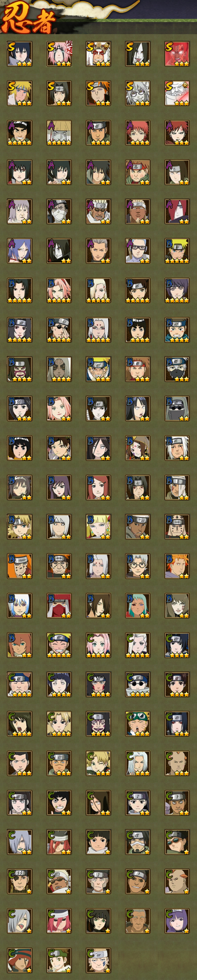
Task: Open the S-rank white Kabuto with glasses
Action: point(138,93)
